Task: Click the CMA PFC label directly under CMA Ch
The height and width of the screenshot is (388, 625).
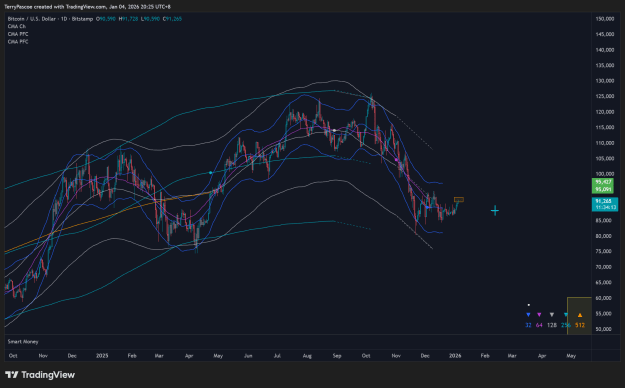Action: pos(18,34)
